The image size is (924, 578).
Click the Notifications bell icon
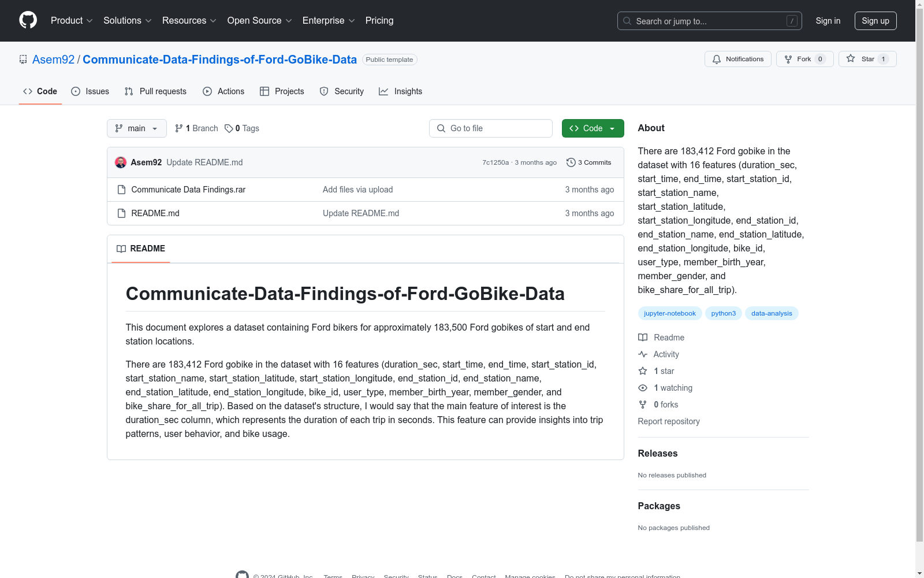717,59
